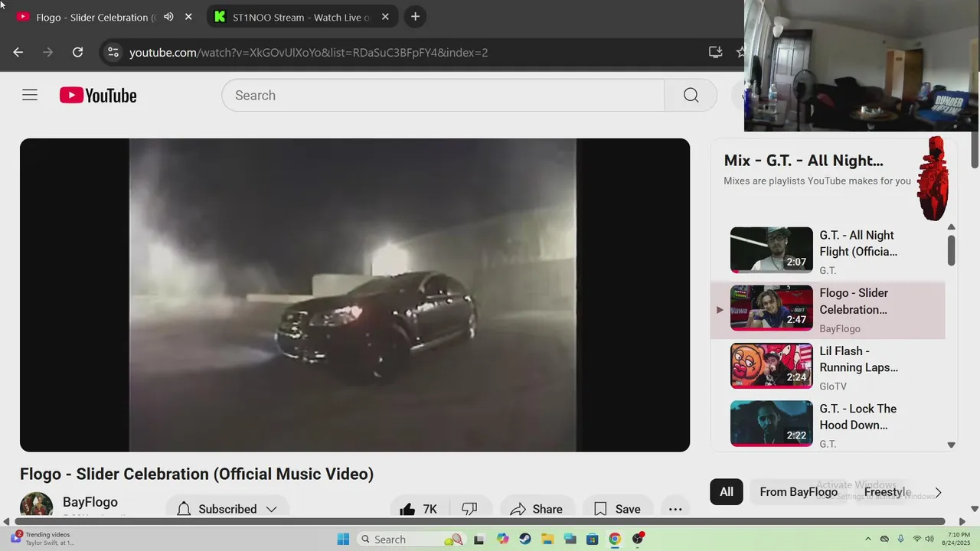Open the more actions ellipsis menu
The height and width of the screenshot is (551, 980).
pos(675,509)
